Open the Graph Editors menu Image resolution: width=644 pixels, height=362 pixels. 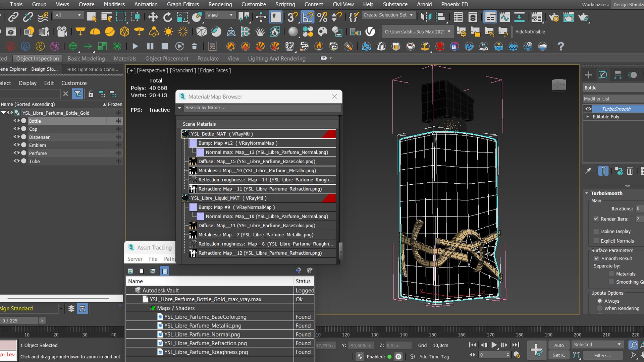[x=183, y=4]
